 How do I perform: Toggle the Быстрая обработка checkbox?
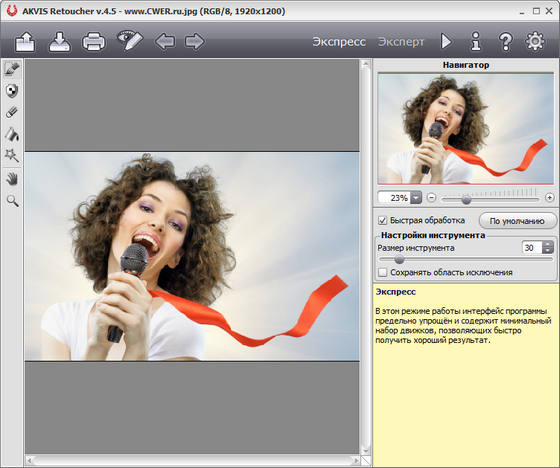[382, 220]
